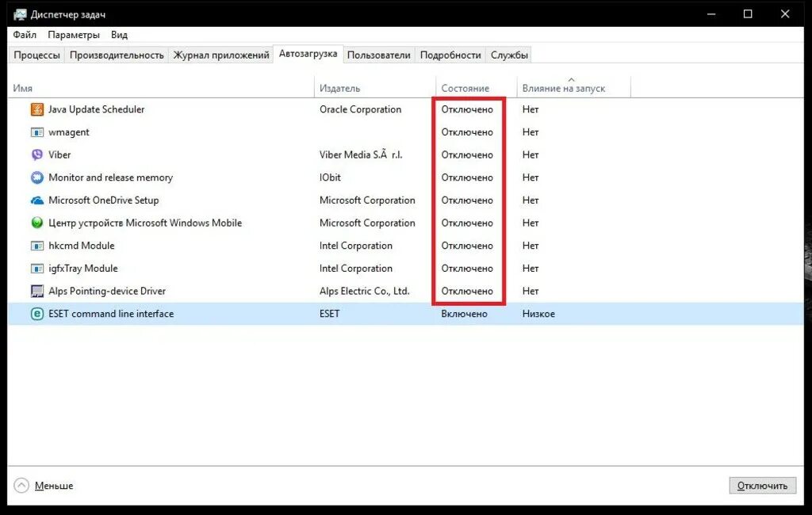The width and height of the screenshot is (812, 515).
Task: Select the Java Update Scheduler row name
Action: (96, 109)
